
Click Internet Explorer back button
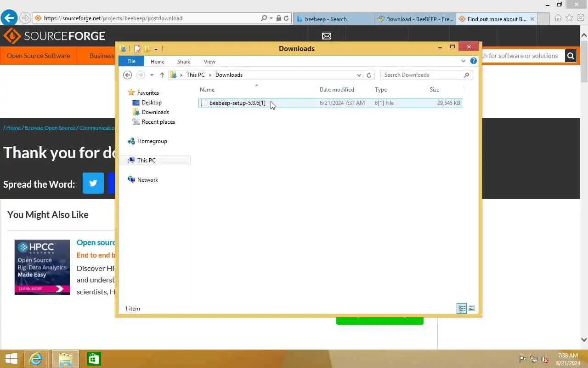point(9,18)
